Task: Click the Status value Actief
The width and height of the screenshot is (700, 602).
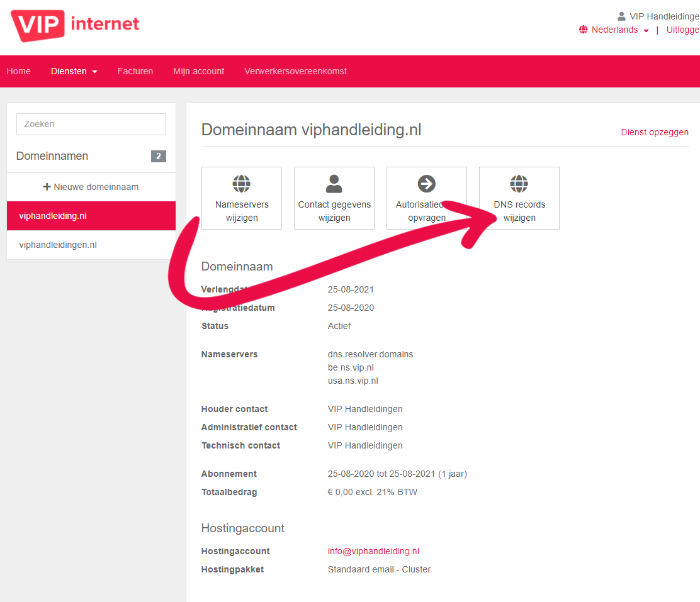Action: [x=339, y=326]
